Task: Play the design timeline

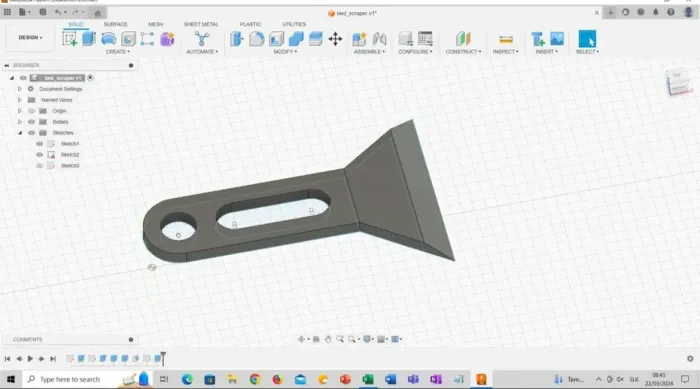Action: [30, 359]
